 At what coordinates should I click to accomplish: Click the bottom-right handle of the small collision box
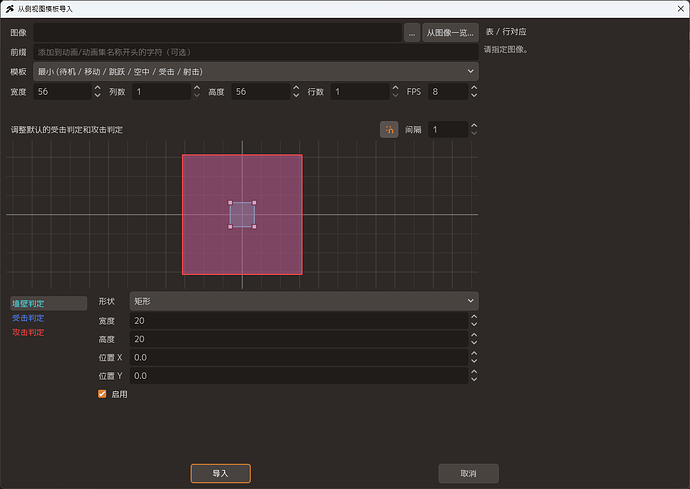coord(254,227)
